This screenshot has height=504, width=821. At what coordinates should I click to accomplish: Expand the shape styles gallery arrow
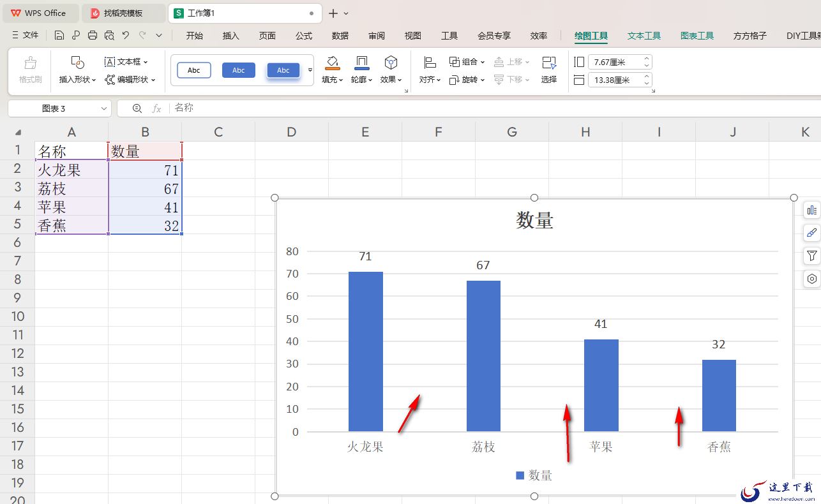pos(310,70)
